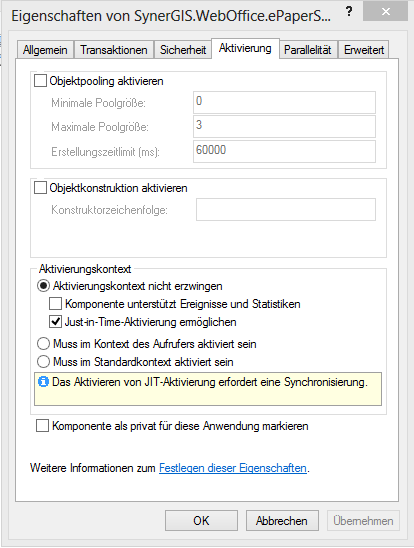
Task: Close the Eigenschaften dialog
Action: (x=385, y=12)
